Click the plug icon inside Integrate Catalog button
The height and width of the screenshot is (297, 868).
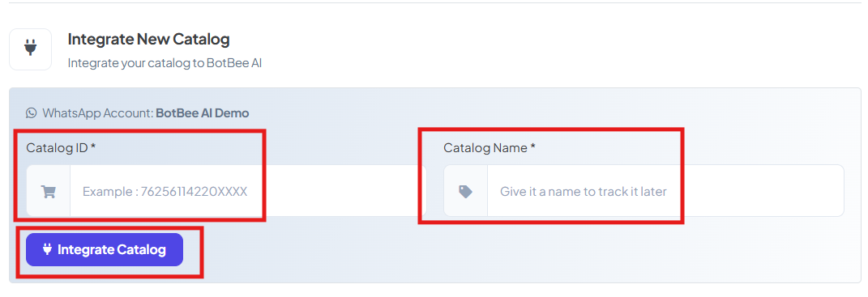click(47, 249)
